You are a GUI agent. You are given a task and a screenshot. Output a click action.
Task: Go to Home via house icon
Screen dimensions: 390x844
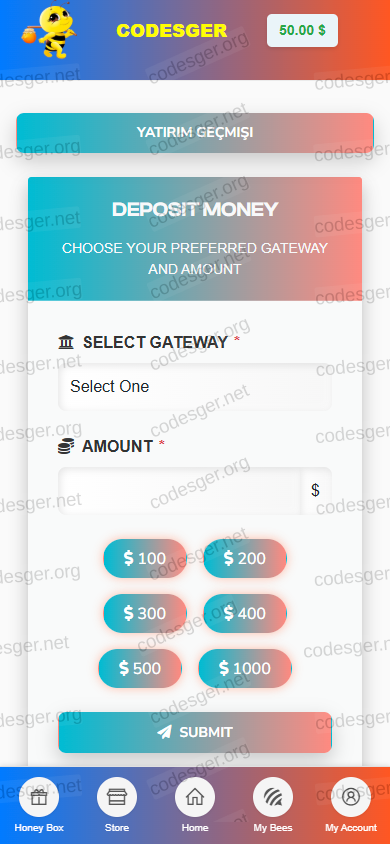coord(195,797)
